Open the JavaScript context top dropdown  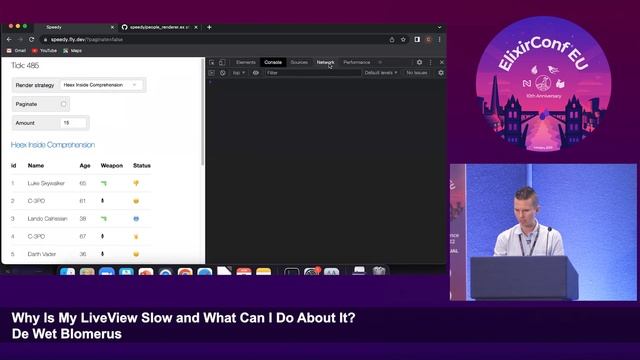click(239, 73)
